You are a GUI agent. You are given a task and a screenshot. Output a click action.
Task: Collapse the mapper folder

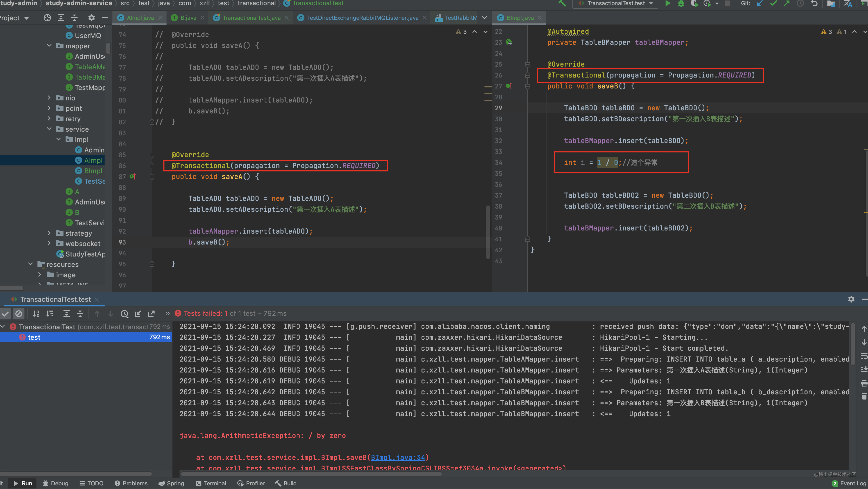coord(49,46)
